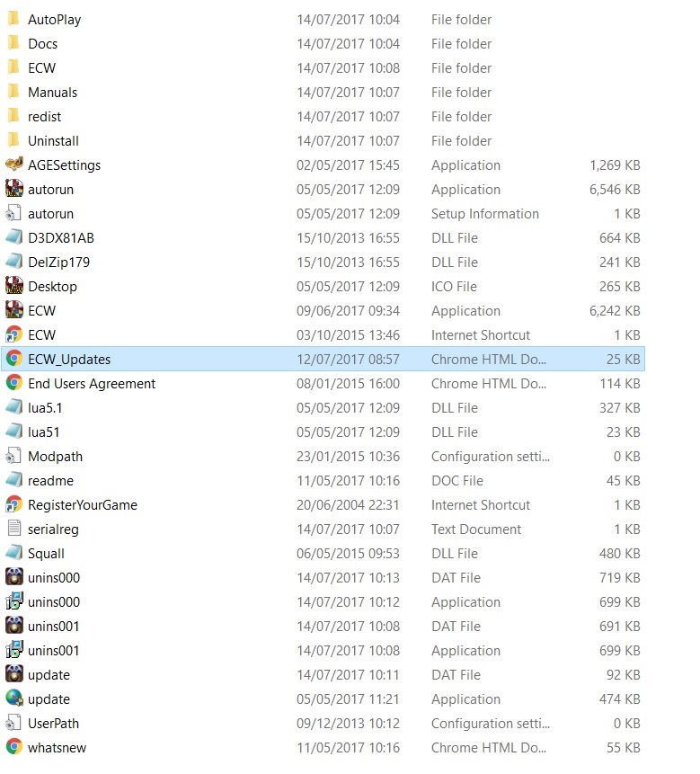Image resolution: width=700 pixels, height=774 pixels.
Task: Click the Desktop ICO file icon
Action: 13,285
